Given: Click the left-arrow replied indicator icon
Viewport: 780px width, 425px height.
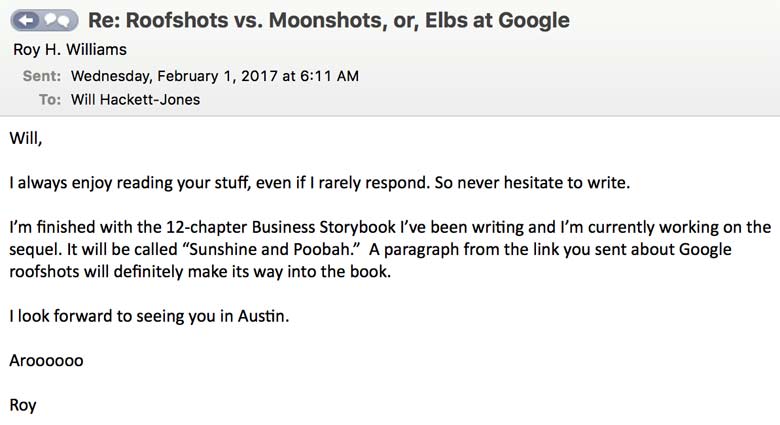Looking at the screenshot, I should [x=29, y=20].
